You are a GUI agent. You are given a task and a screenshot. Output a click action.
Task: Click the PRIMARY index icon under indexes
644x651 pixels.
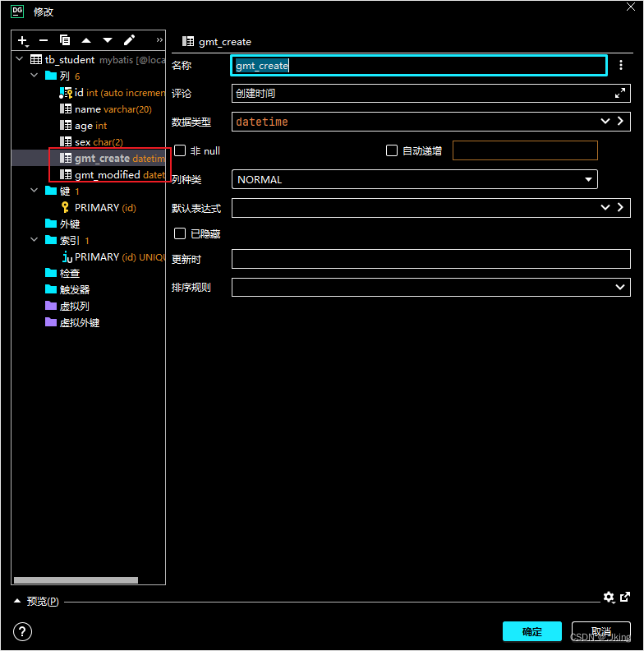click(x=67, y=257)
